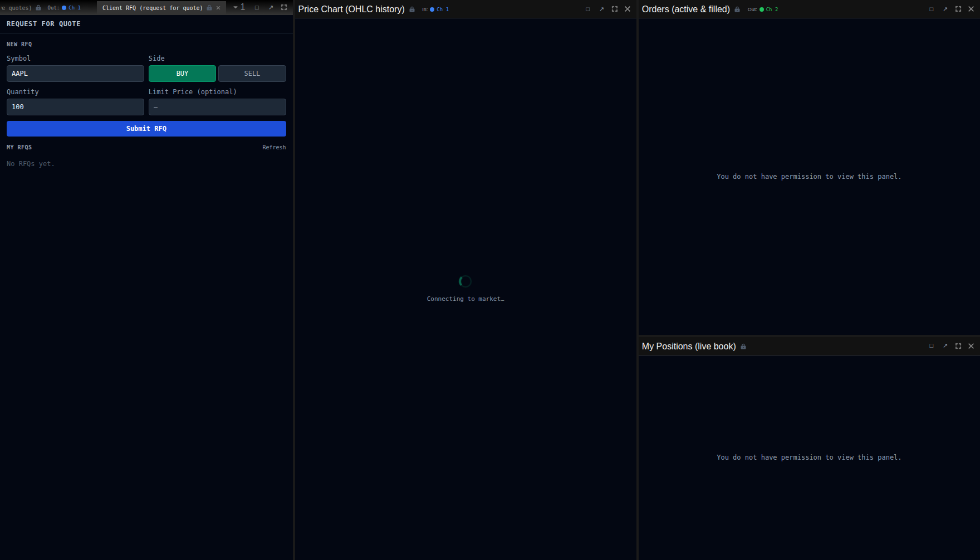Switch to the partially visible quotes tab
Viewport: 980px width, 560px height.
(16, 8)
